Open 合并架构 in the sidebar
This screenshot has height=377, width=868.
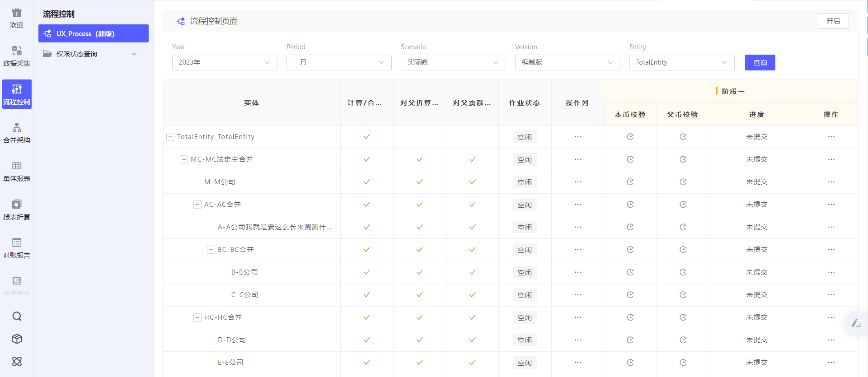(x=17, y=133)
